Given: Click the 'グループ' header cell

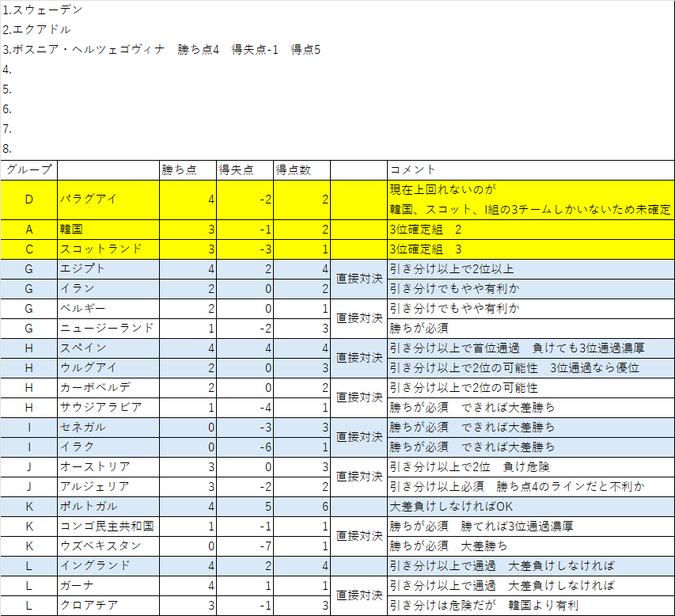Looking at the screenshot, I should pos(28,170).
